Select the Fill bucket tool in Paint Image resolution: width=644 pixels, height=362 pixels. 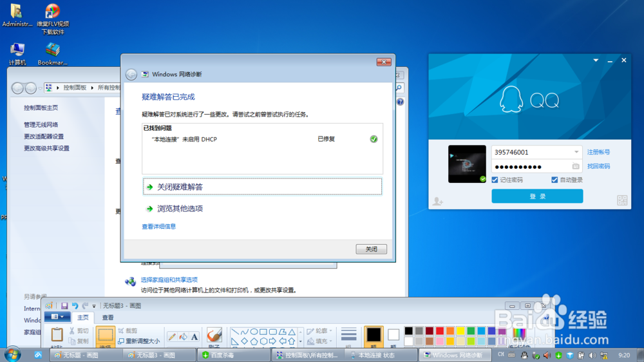pos(183,336)
